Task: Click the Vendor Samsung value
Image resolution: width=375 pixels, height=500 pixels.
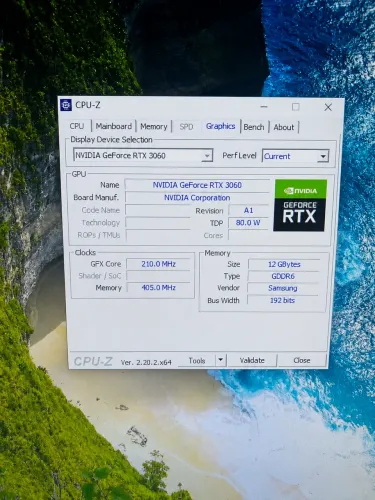Action: [283, 288]
